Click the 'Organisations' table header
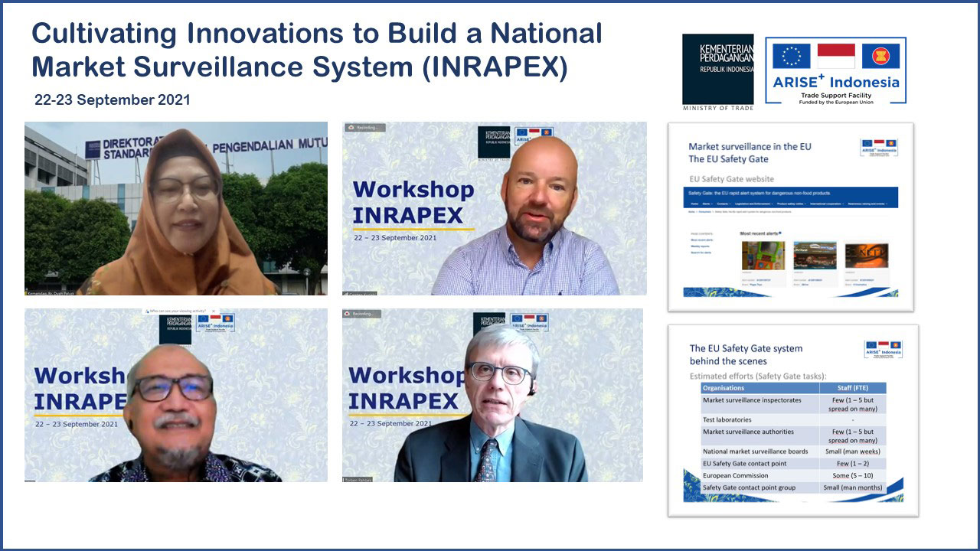Image resolution: width=980 pixels, height=551 pixels. pos(724,388)
